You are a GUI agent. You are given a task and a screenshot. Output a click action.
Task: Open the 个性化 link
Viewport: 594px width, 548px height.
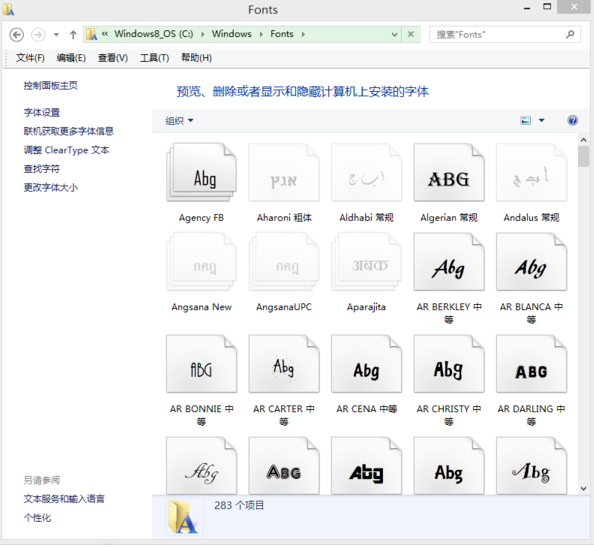click(x=37, y=518)
